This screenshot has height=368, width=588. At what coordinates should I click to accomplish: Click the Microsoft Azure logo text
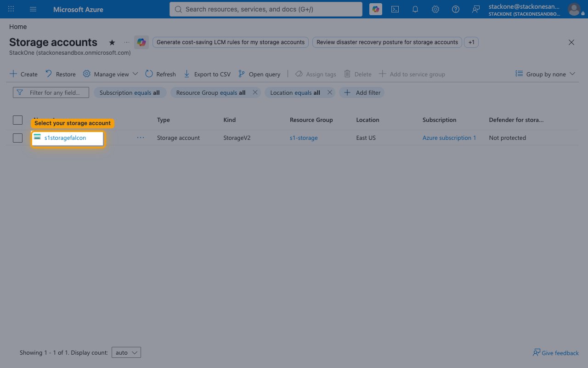(78, 9)
